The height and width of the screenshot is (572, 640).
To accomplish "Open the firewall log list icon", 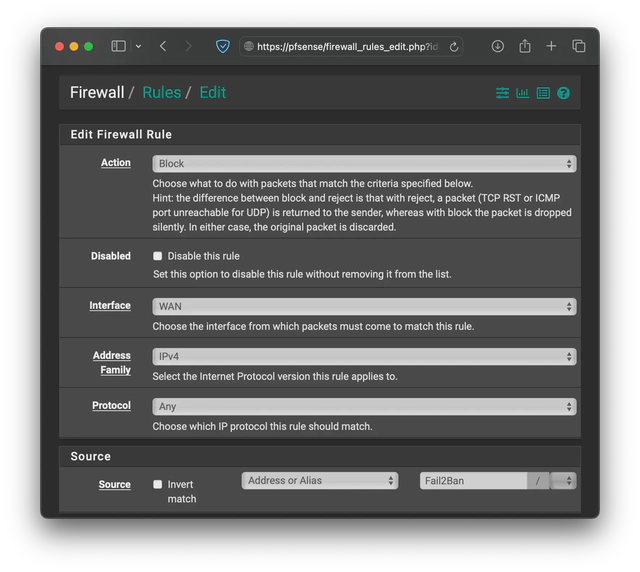I will 543,93.
